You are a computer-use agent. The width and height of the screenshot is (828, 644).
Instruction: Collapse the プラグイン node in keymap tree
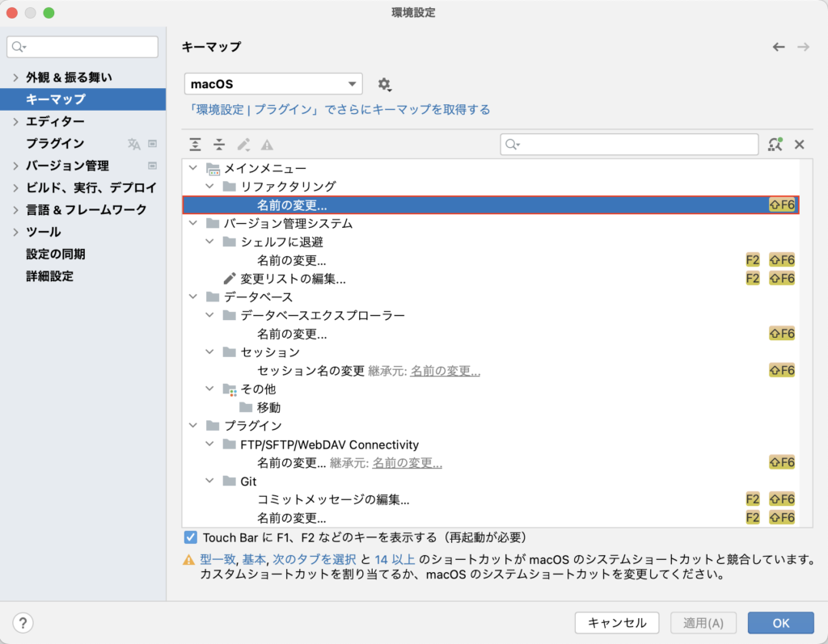[x=193, y=426]
